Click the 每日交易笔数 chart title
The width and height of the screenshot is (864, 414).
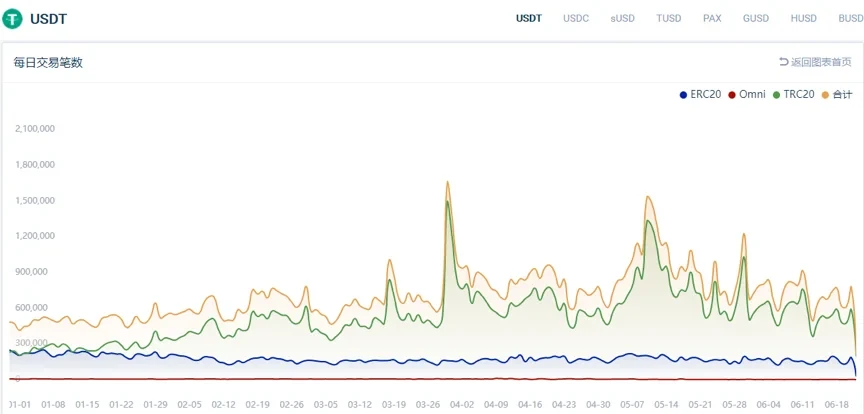tap(48, 62)
